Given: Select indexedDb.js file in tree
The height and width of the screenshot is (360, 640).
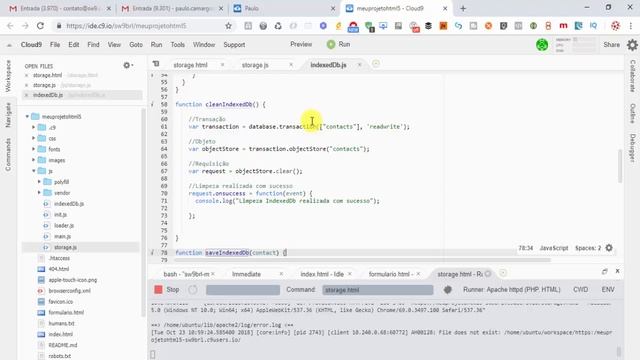Looking at the screenshot, I should point(69,204).
